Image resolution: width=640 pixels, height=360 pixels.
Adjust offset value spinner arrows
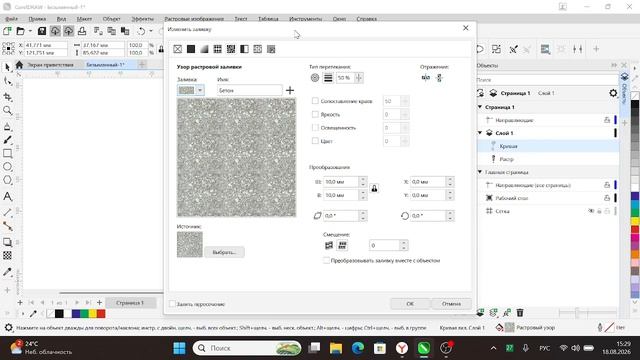(x=404, y=245)
